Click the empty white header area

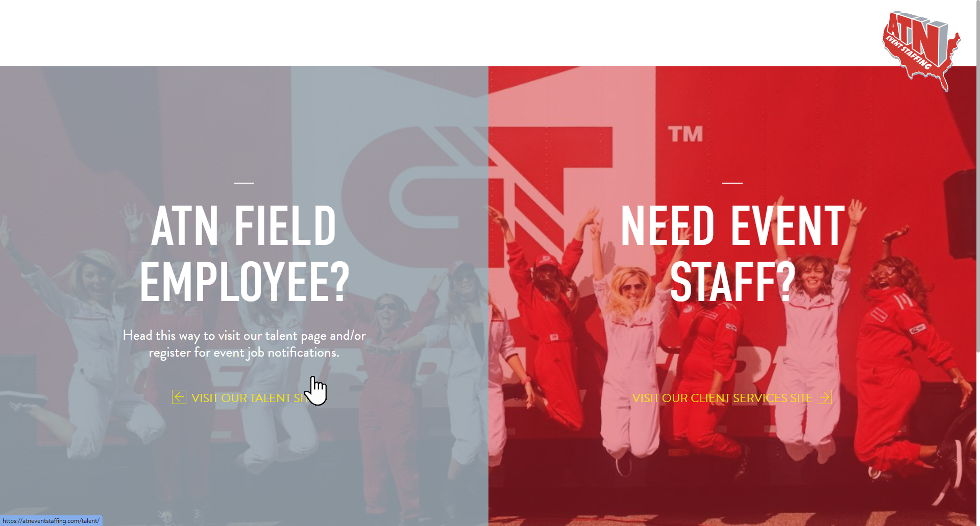pos(439,33)
